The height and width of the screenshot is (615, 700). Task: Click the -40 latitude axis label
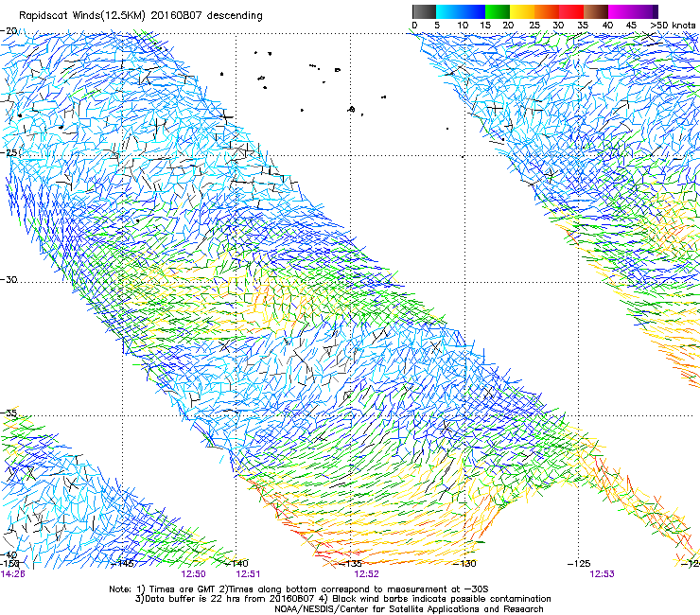(9, 555)
